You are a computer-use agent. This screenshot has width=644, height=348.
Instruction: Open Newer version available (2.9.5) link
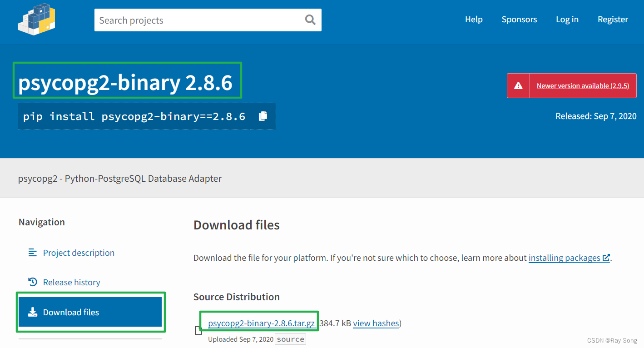tap(583, 85)
